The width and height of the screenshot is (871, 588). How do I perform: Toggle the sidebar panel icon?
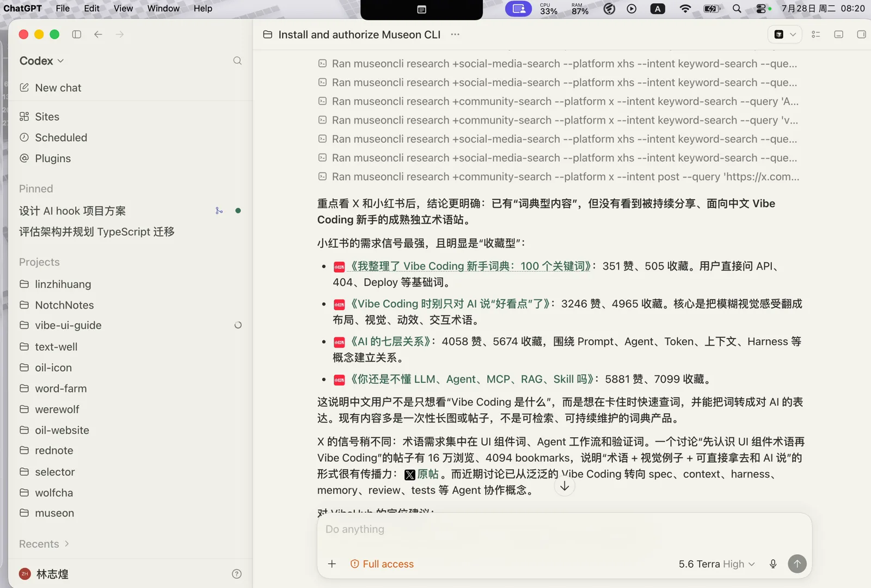(77, 34)
